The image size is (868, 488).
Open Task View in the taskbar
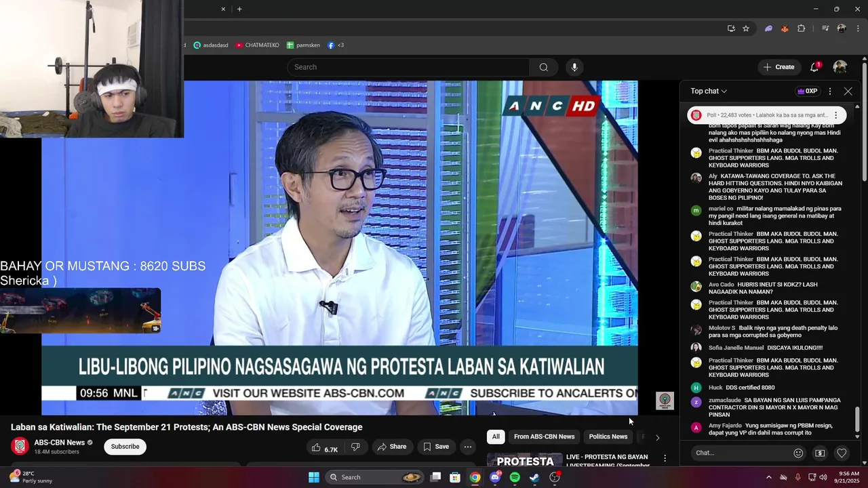[x=436, y=477]
